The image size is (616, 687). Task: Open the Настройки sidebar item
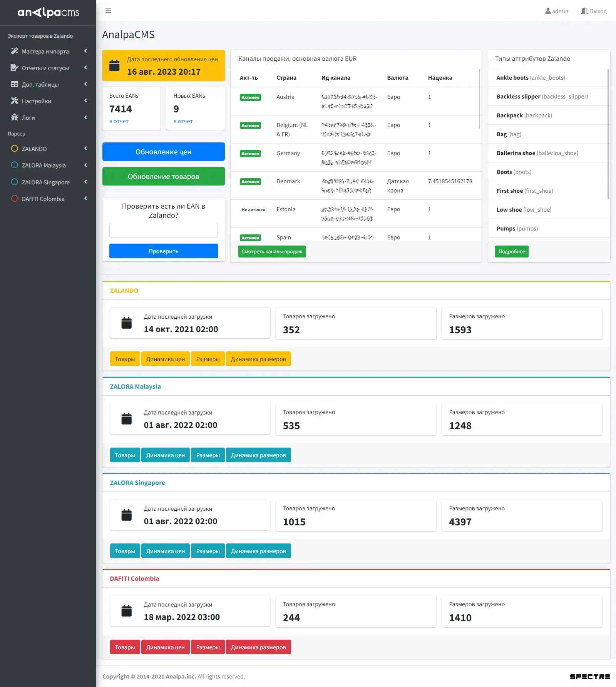[48, 101]
